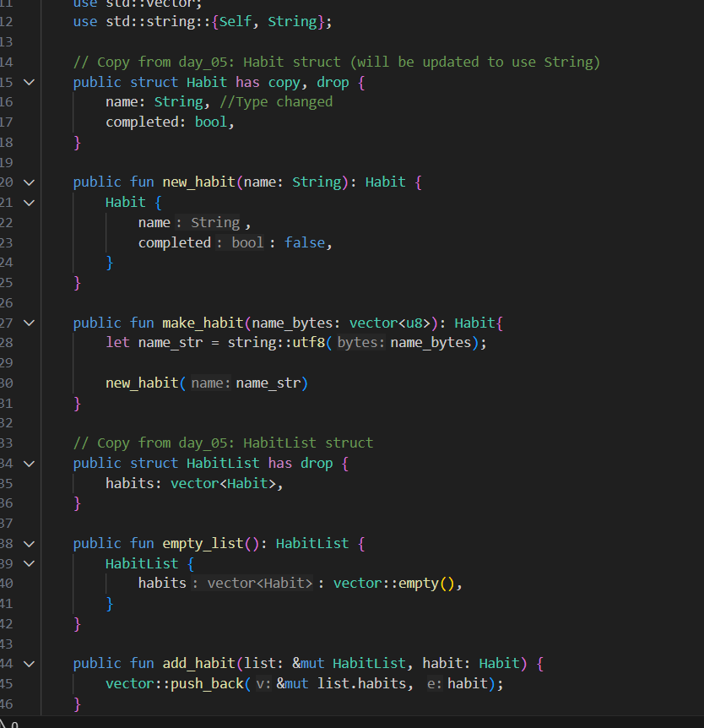Click 'false' value on line 23
This screenshot has height=728, width=704.
coord(305,243)
